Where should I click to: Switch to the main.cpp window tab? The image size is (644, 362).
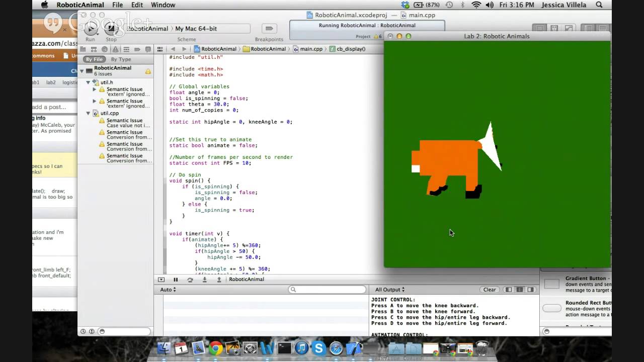418,15
